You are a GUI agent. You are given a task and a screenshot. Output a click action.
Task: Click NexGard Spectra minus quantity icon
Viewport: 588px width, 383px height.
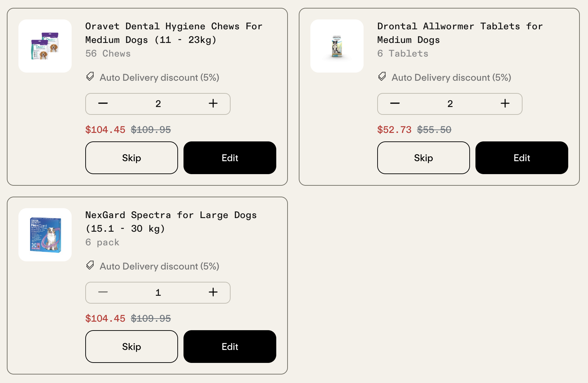point(103,292)
